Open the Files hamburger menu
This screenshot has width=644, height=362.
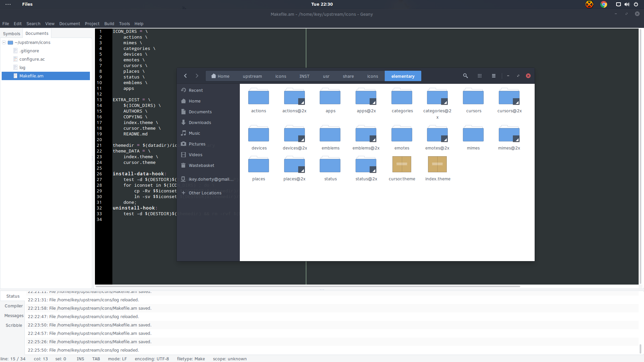[494, 76]
